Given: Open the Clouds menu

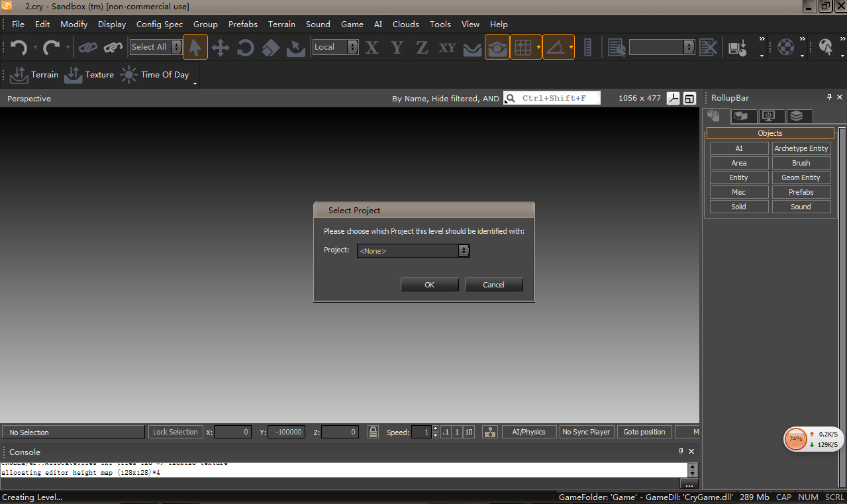Looking at the screenshot, I should coord(405,25).
